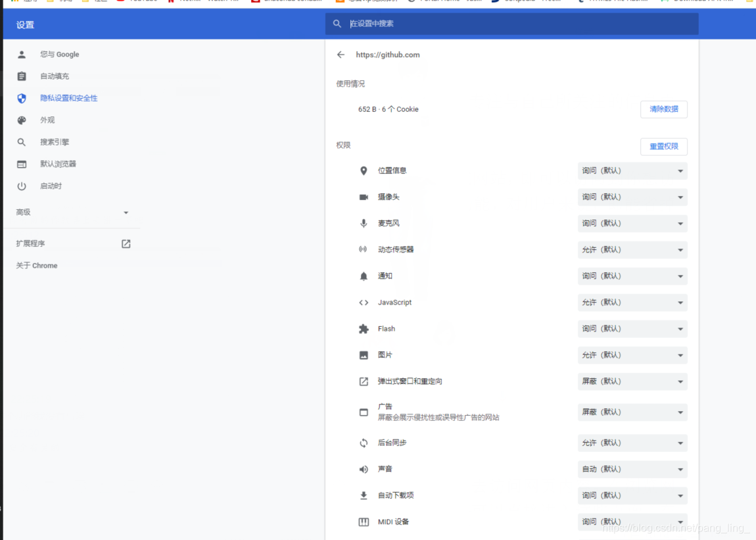This screenshot has width=756, height=540.
Task: Open 自动填充 settings section
Action: pyautogui.click(x=55, y=76)
